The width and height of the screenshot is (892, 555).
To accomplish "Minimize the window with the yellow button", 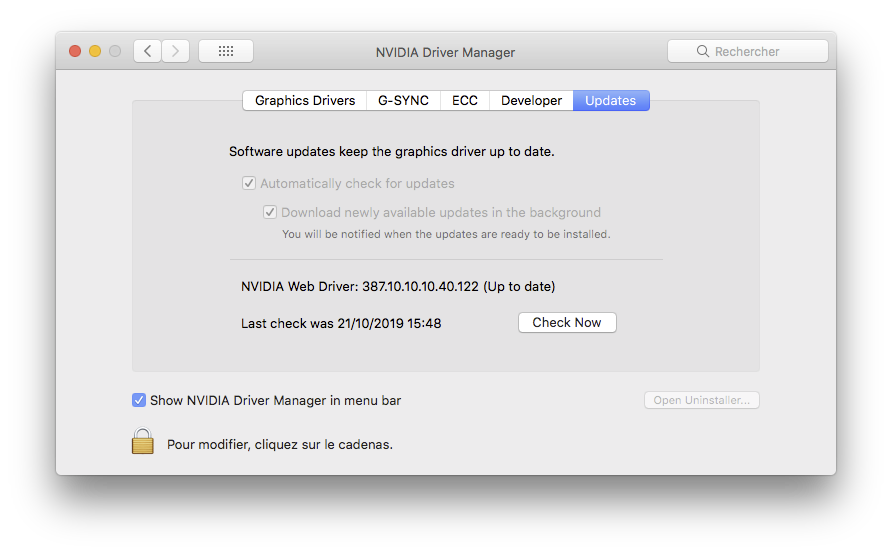I will 95,51.
